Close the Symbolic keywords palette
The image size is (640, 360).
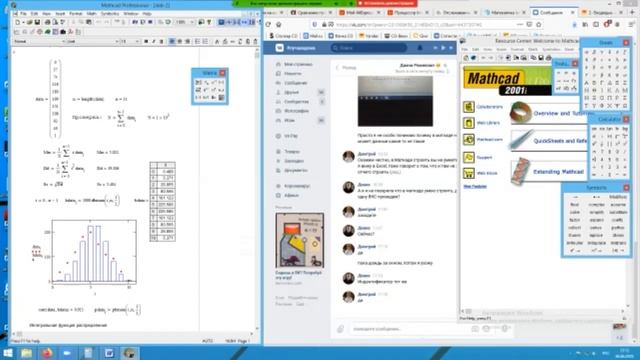tap(626, 187)
